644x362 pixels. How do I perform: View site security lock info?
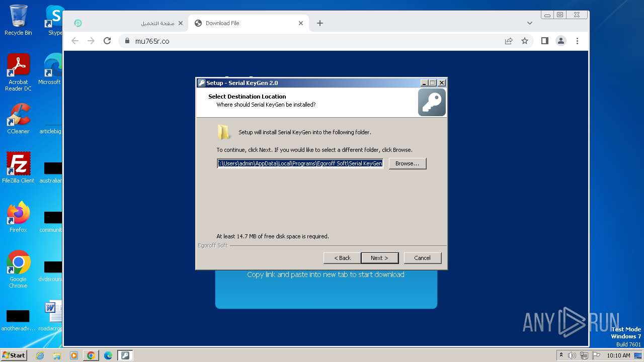click(127, 41)
